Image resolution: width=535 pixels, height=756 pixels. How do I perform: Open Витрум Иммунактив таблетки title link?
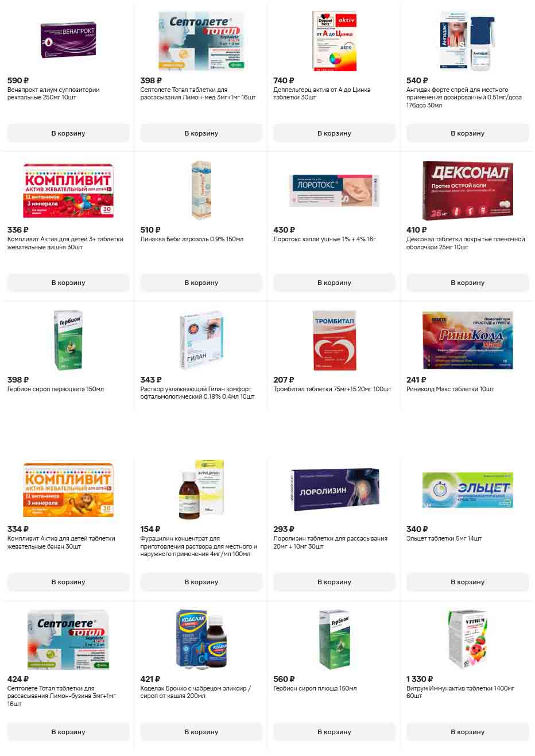[x=460, y=692]
